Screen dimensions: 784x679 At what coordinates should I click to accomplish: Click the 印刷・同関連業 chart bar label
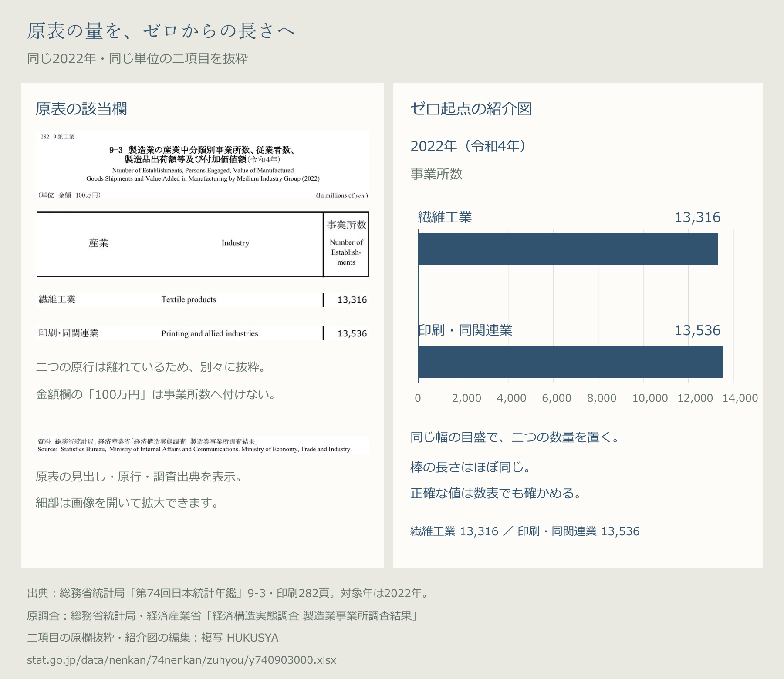click(x=465, y=330)
